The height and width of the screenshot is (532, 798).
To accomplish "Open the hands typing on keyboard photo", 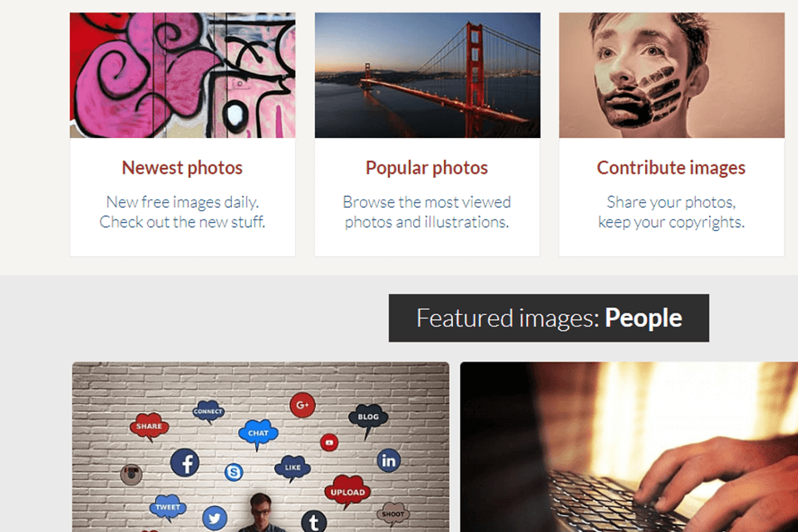I will (x=629, y=447).
